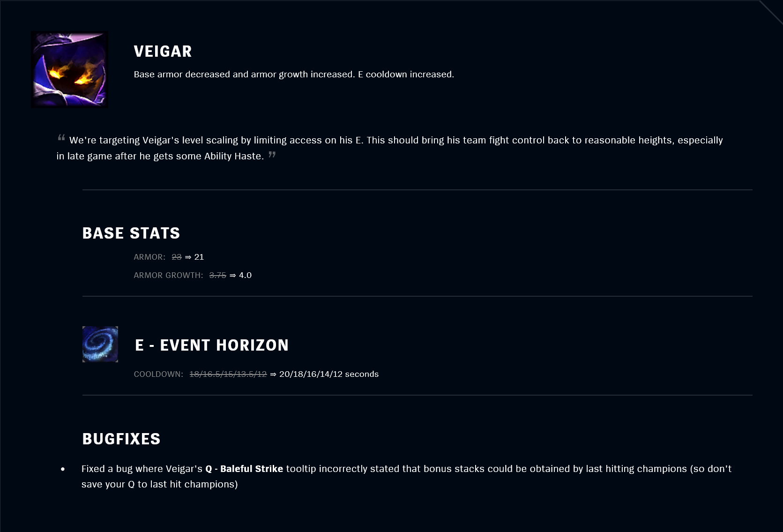
Task: Click the COOLDOWN label
Action: tap(158, 374)
